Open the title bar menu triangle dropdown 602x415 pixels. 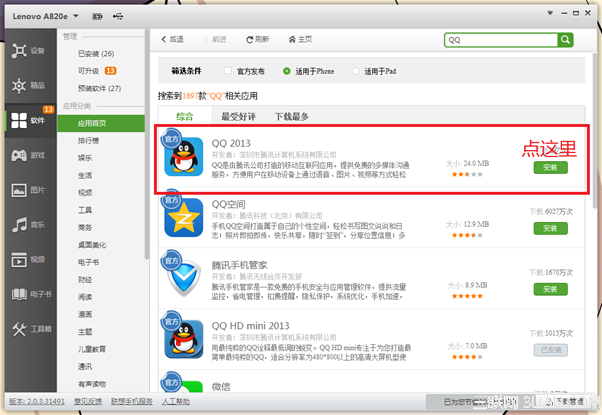click(x=550, y=13)
